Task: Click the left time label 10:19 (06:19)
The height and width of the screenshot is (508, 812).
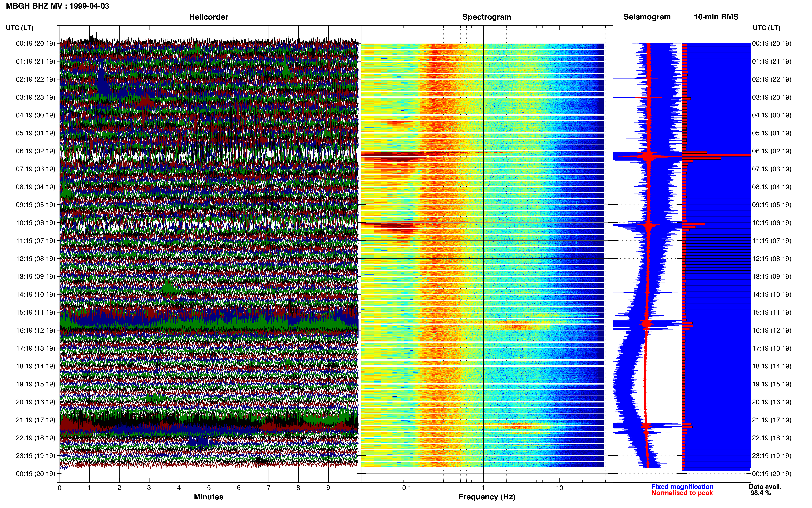Action: tap(36, 223)
